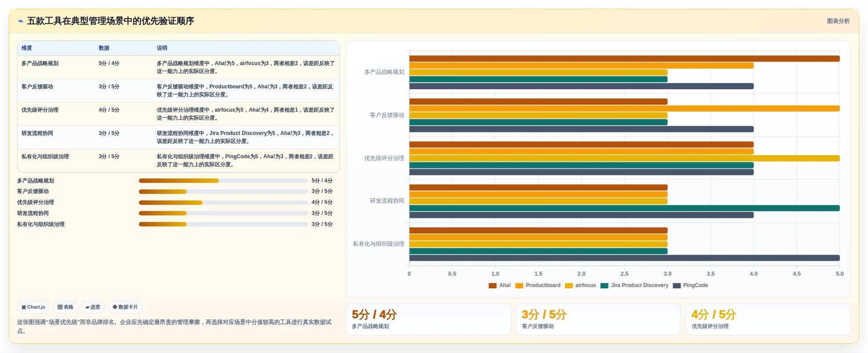Click the table description mentioning Productboard为5
Screen dimensions: 868x353
point(245,91)
